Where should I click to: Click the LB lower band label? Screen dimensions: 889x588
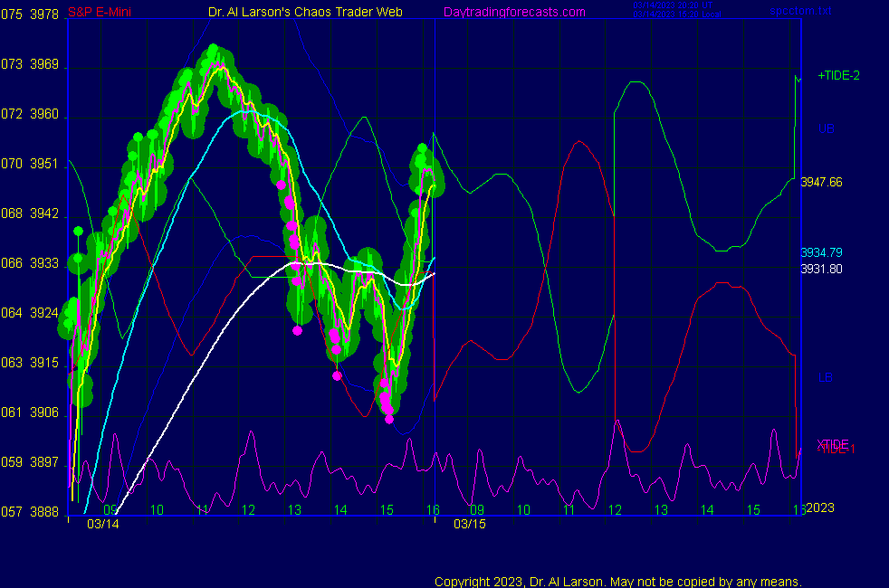[x=825, y=377]
